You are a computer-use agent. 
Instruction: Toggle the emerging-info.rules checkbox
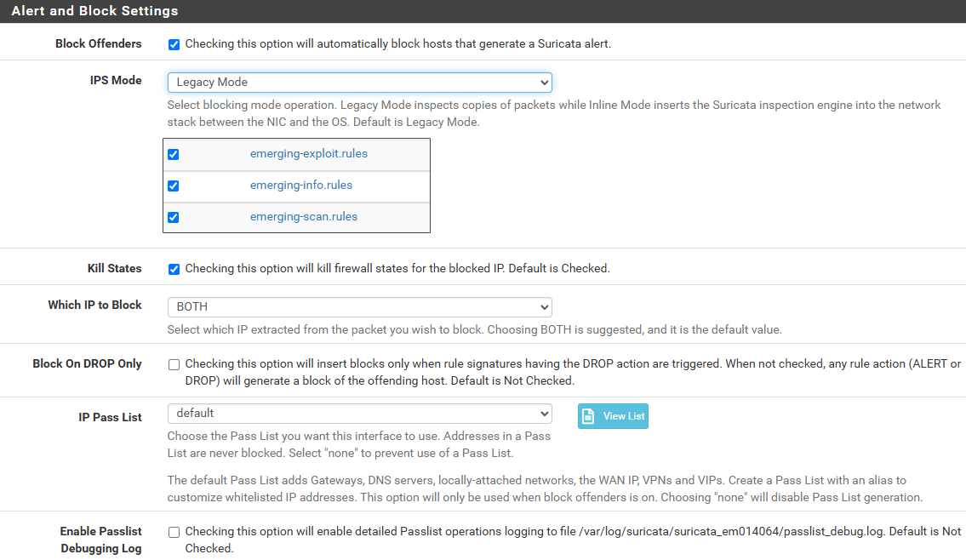tap(173, 186)
